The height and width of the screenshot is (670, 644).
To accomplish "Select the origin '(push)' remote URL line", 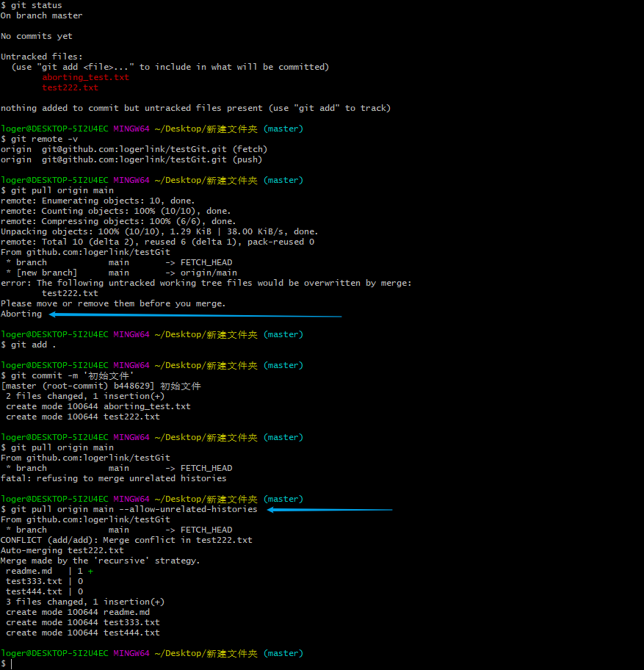I will click(x=131, y=159).
